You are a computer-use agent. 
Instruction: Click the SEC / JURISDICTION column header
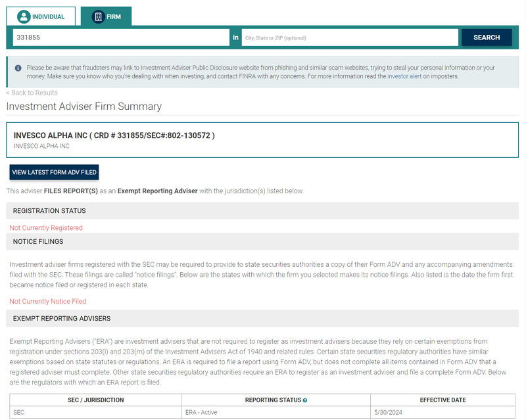95,400
